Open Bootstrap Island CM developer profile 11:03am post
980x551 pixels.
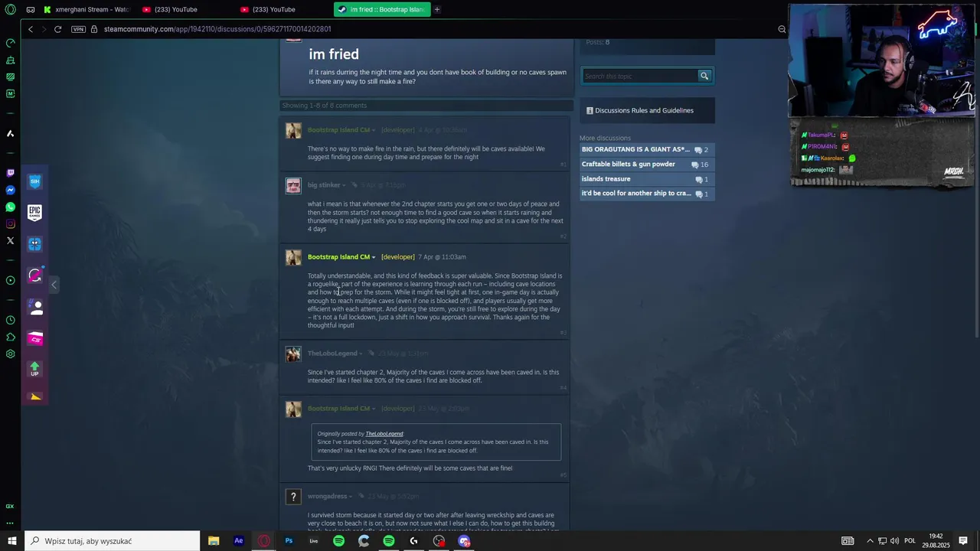(x=338, y=257)
